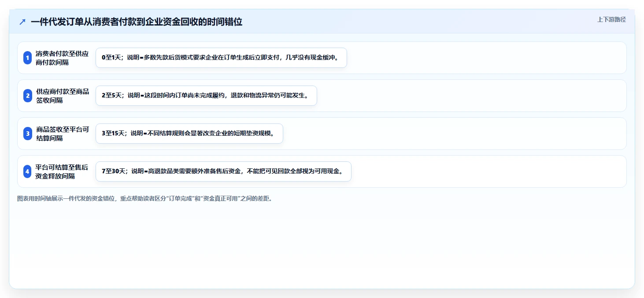This screenshot has height=298, width=644.
Task: Click the step 2 number badge
Action: coord(27,96)
